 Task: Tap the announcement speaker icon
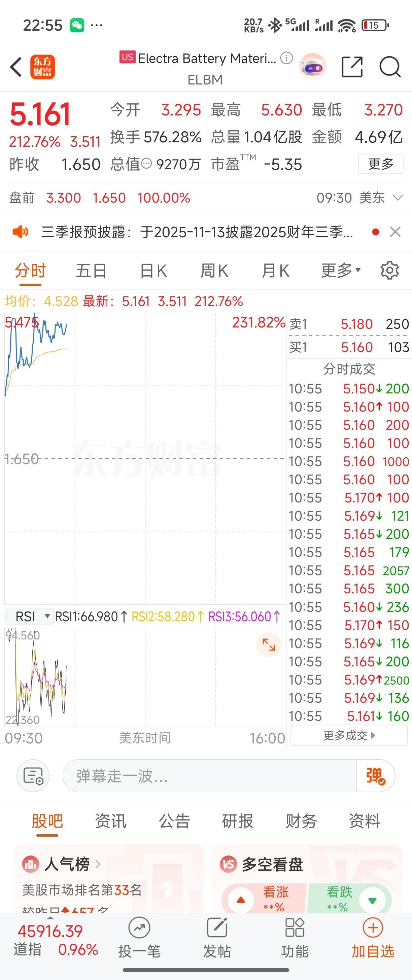click(x=21, y=232)
